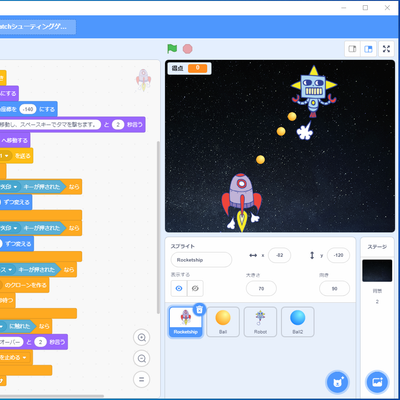
Task: Click the 背景 label under the stage thumbnail
Action: coord(377,291)
